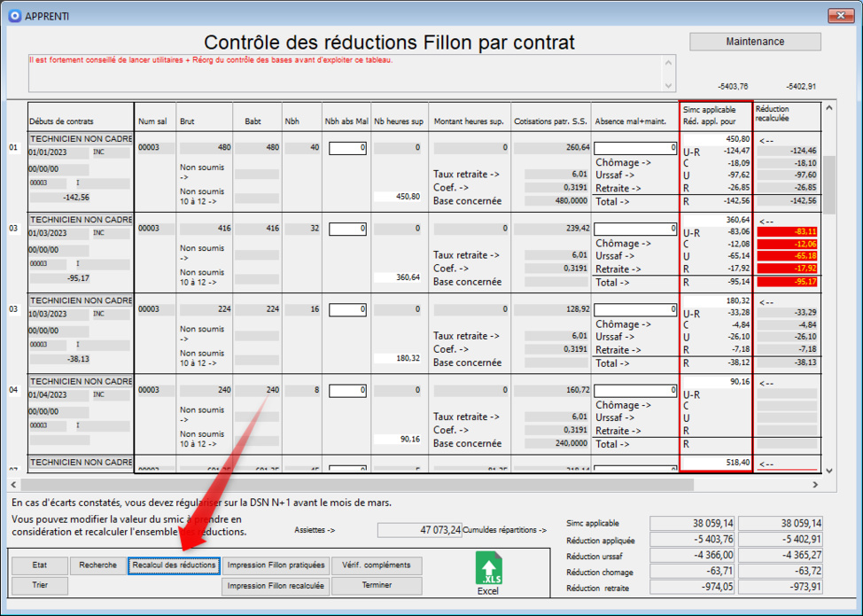Image resolution: width=863 pixels, height=616 pixels.
Task: Click the table's vertical scrollbar down arrow
Action: tap(828, 471)
